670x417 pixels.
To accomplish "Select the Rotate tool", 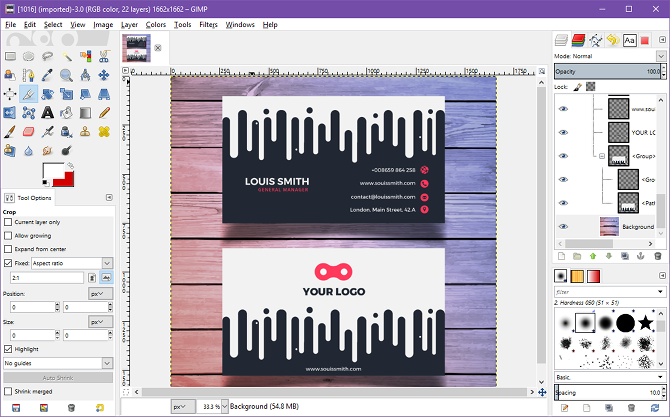I will (x=47, y=94).
